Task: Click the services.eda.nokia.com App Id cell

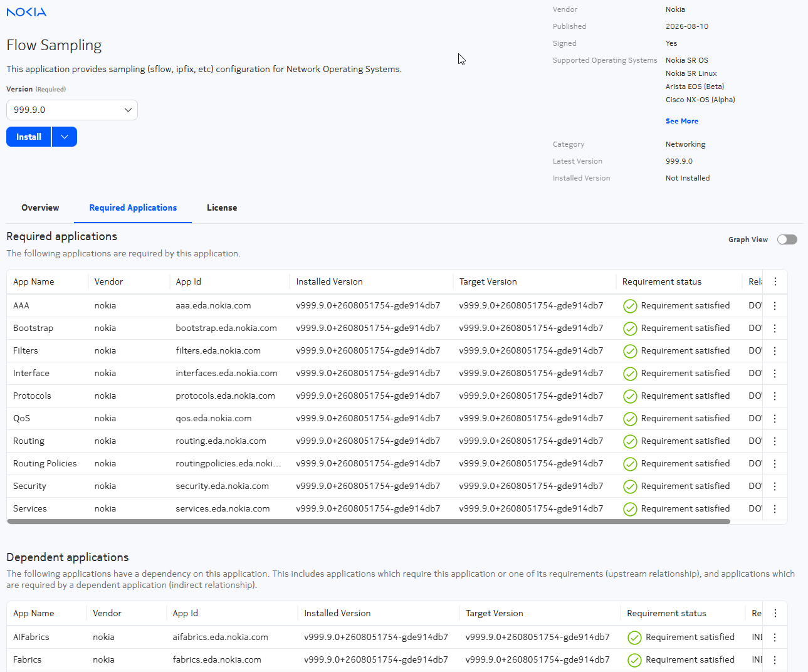Action: coord(223,509)
